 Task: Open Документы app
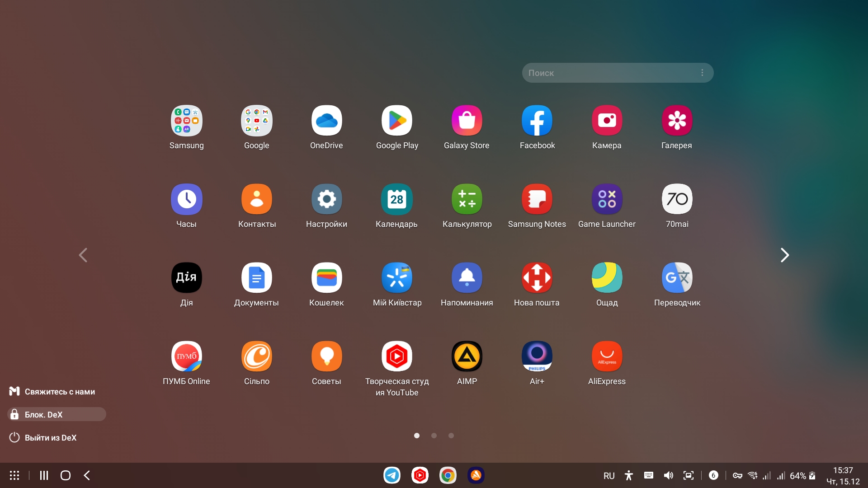pos(256,278)
